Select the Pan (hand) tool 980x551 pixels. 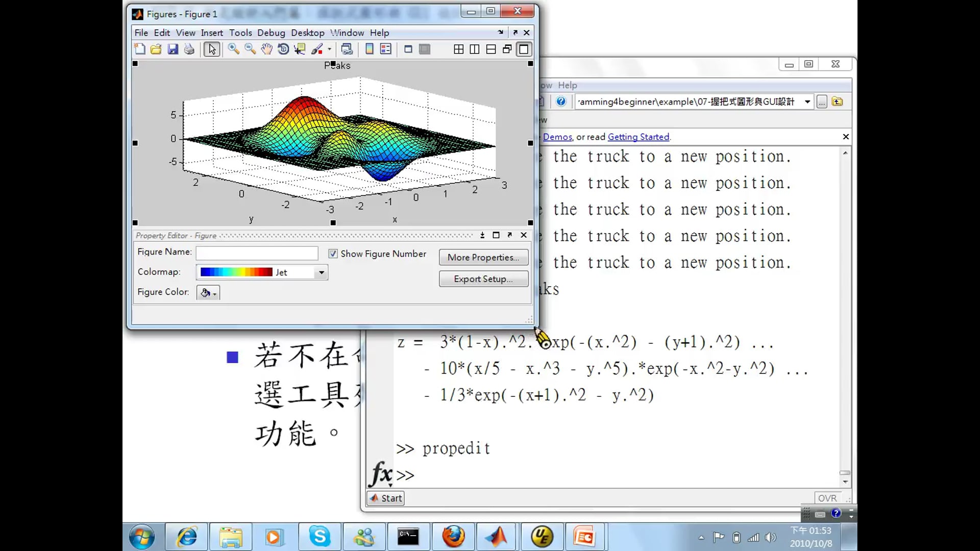pyautogui.click(x=266, y=49)
